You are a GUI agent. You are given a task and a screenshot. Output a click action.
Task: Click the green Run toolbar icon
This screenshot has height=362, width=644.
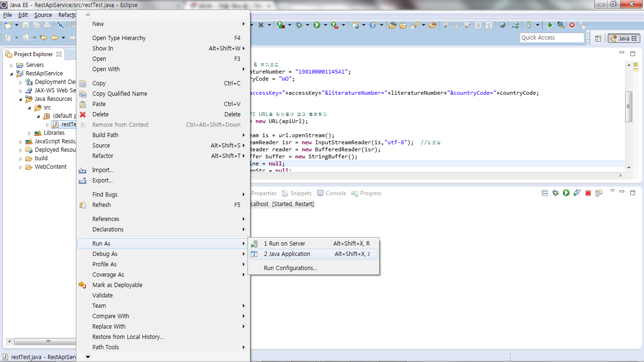pos(317,25)
